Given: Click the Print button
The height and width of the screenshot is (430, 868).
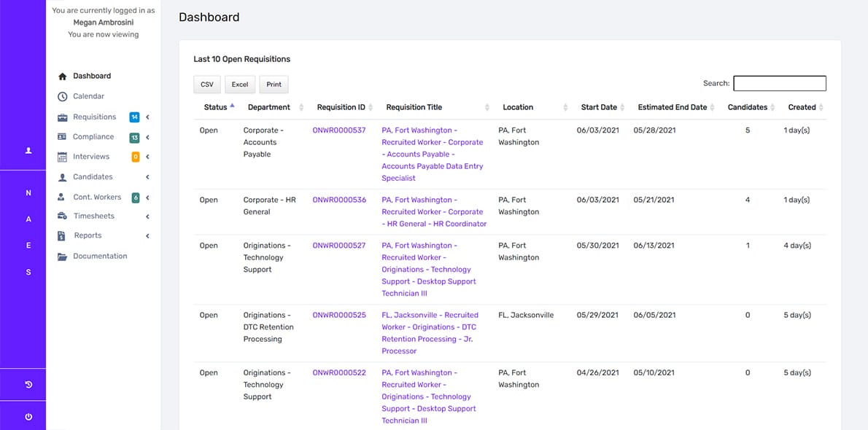Looking at the screenshot, I should [274, 85].
